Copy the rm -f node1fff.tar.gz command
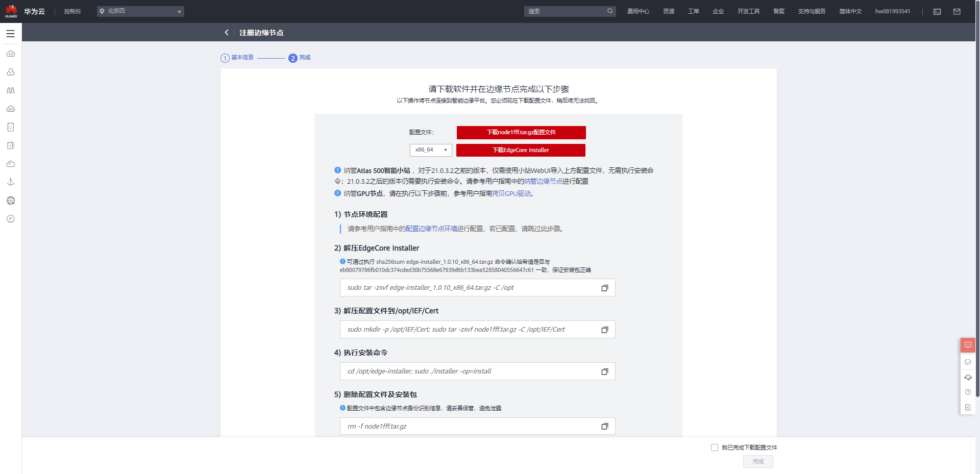 point(605,426)
